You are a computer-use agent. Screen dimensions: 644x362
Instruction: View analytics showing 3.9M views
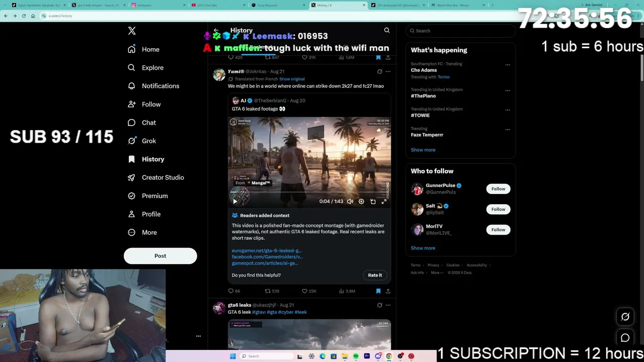tap(347, 291)
